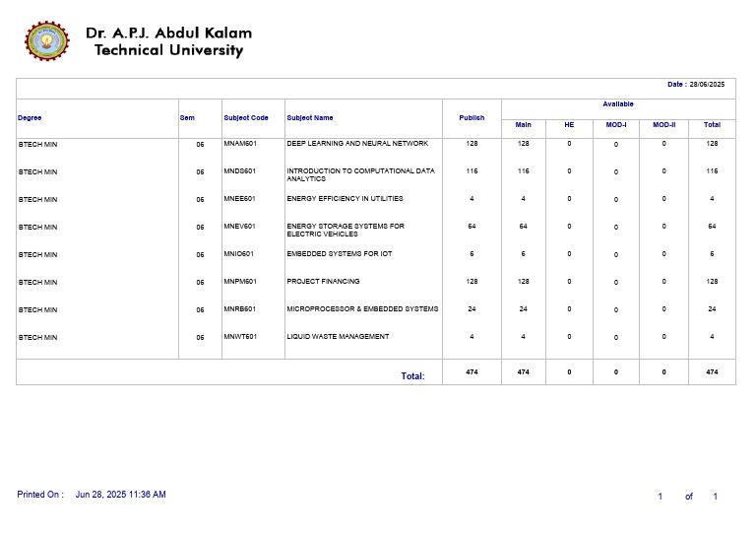
Task: Click Embedded Systems for IOT subject name
Action: pos(340,254)
